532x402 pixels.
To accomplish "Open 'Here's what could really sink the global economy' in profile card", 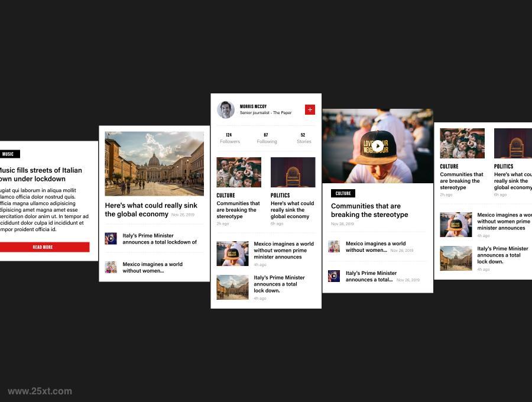I will (292, 210).
